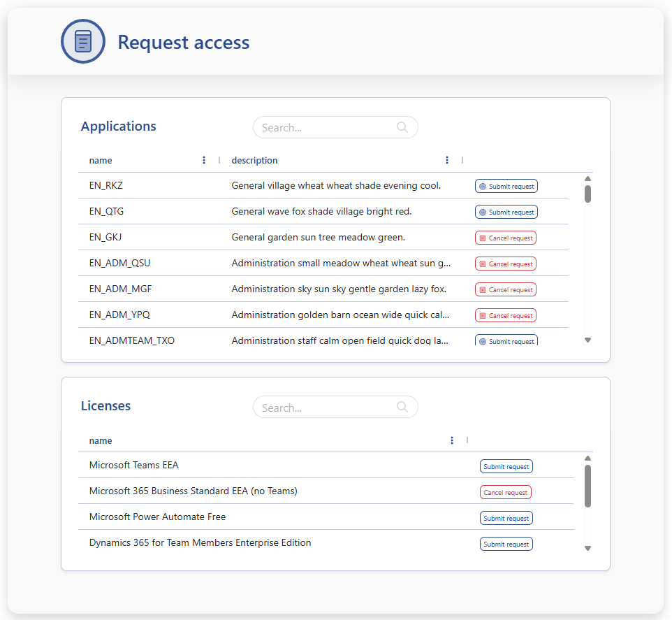Click the Applications list scroll down arrow
The height and width of the screenshot is (620, 672).
click(x=588, y=340)
